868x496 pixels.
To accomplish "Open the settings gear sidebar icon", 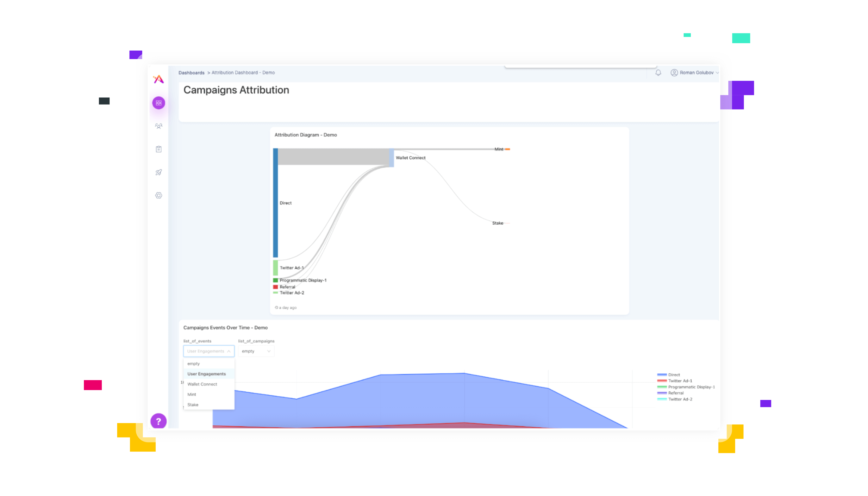I will pyautogui.click(x=158, y=196).
